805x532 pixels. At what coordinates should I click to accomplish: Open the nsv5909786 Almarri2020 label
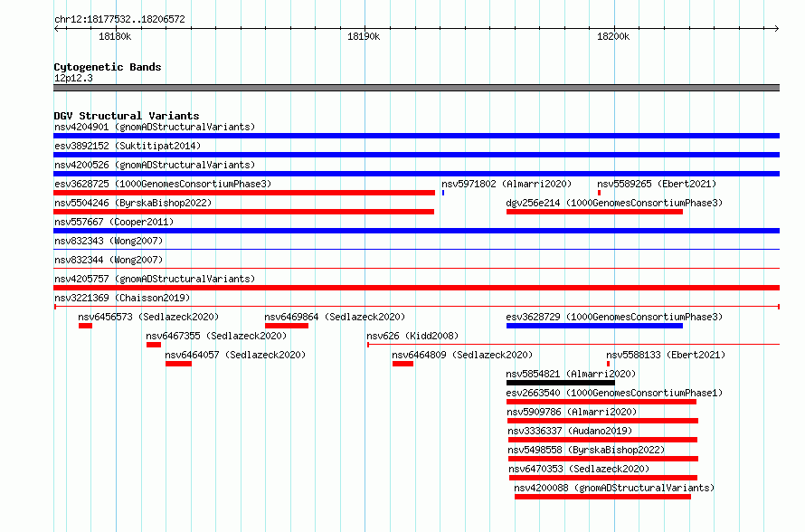pyautogui.click(x=572, y=412)
